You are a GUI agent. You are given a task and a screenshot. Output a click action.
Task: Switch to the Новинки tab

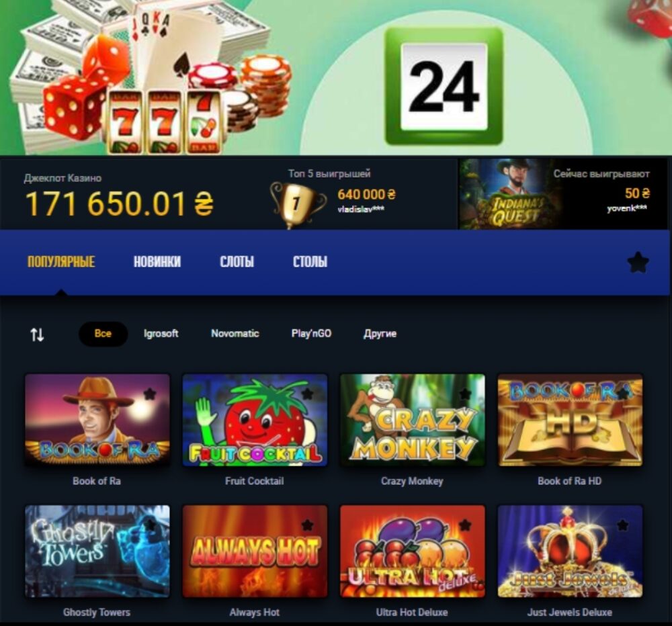point(157,261)
